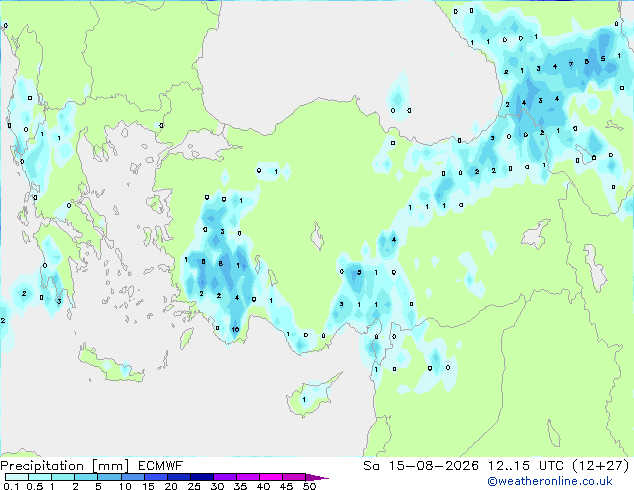Click the "10" precipitation value on the map
Image resolution: width=634 pixels, height=490 pixels.
[x=235, y=330]
